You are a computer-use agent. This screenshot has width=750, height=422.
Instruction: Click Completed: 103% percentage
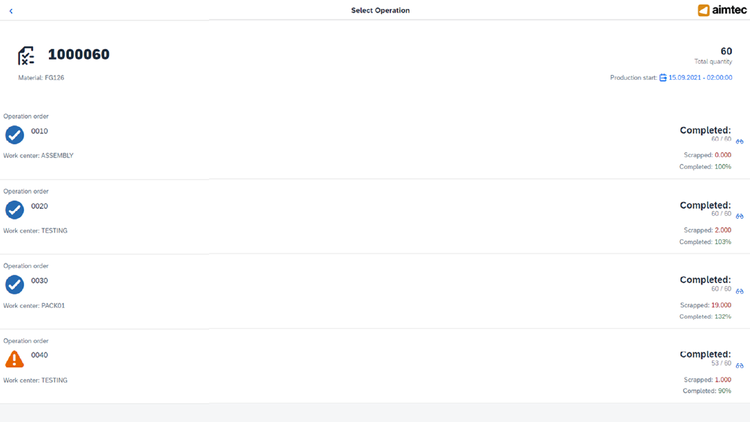pos(723,242)
